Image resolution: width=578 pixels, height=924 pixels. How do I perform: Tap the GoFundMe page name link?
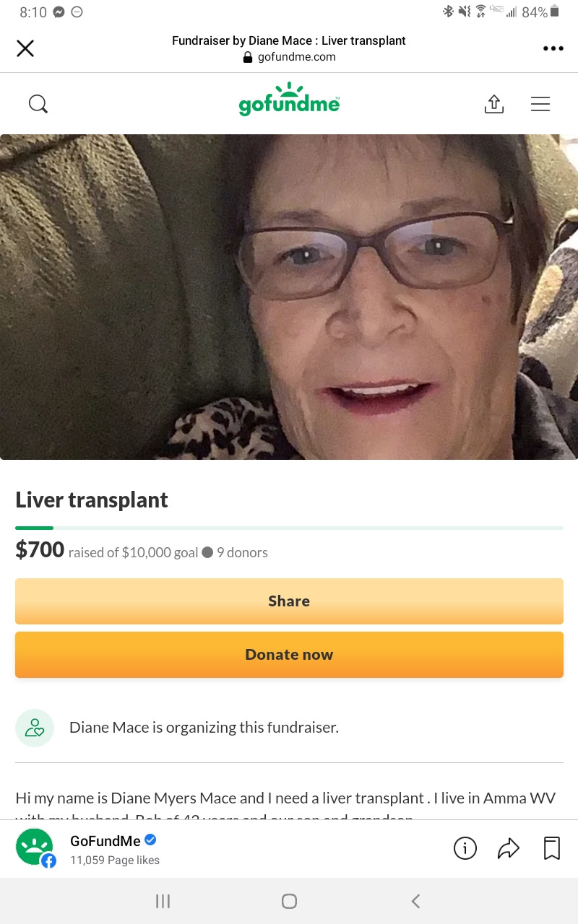pos(105,840)
